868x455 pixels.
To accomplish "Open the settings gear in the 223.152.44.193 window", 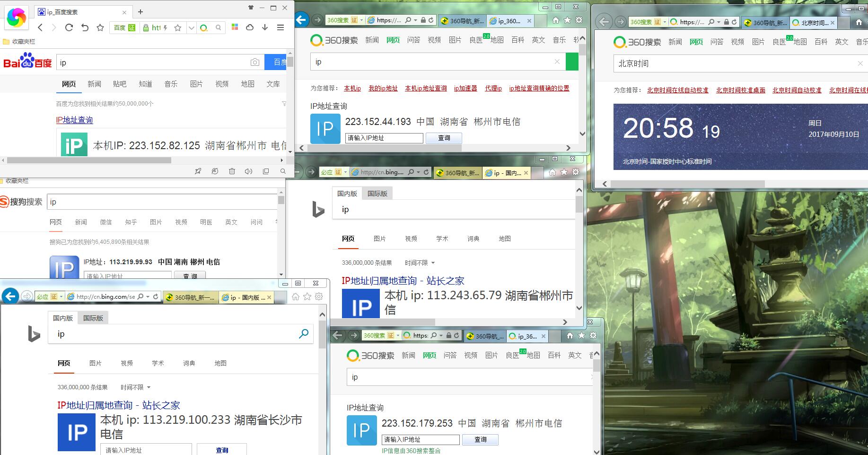I will pyautogui.click(x=579, y=20).
